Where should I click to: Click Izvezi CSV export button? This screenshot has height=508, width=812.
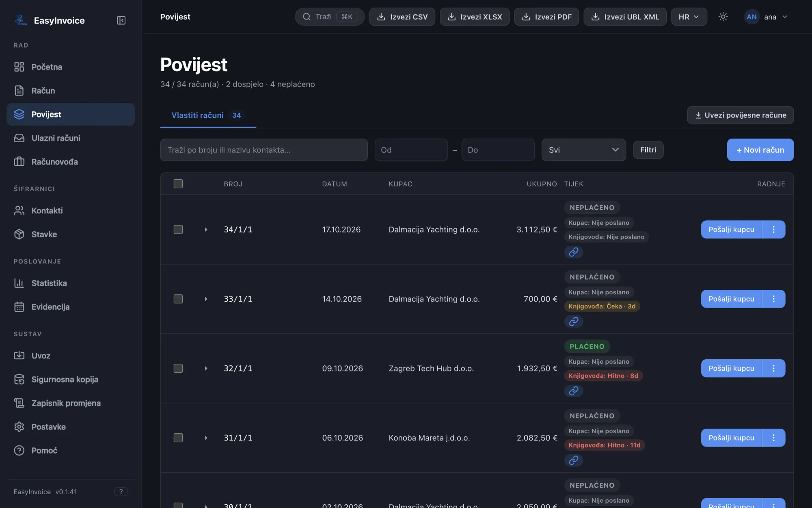pos(402,17)
